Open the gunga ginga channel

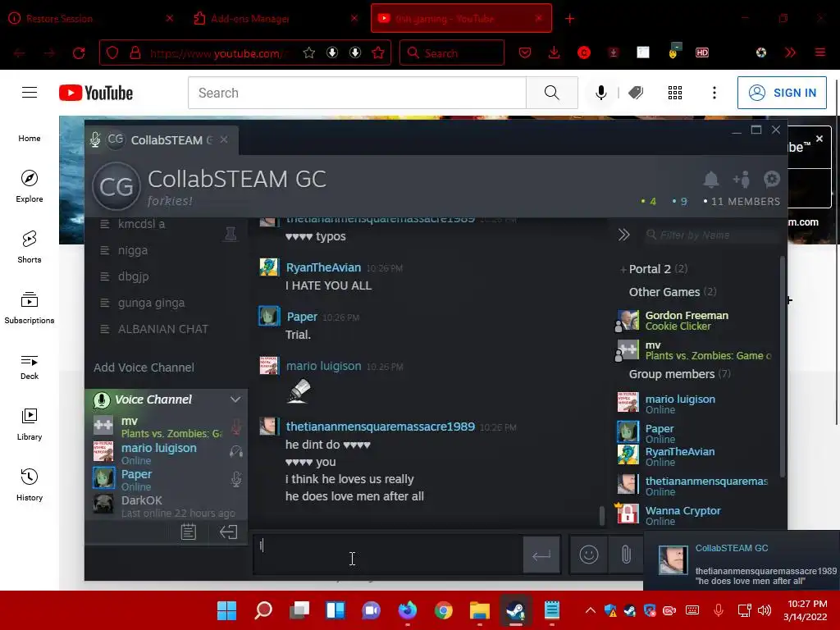151,303
